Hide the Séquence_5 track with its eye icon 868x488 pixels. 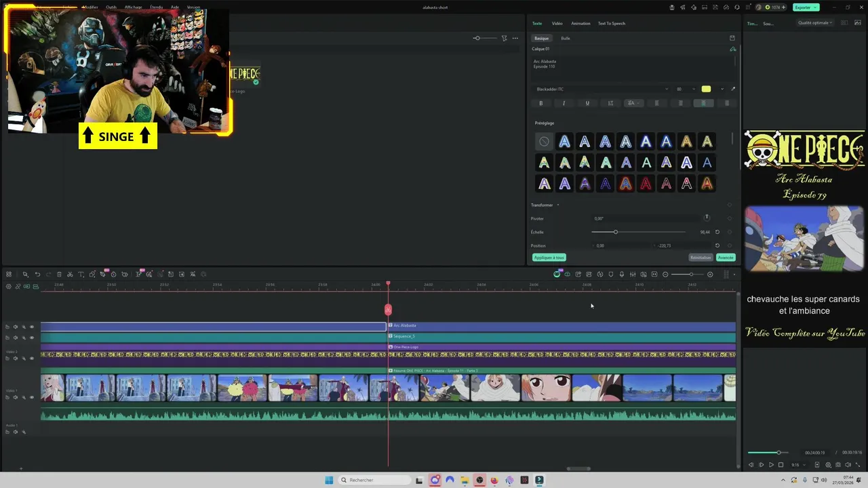pyautogui.click(x=32, y=338)
